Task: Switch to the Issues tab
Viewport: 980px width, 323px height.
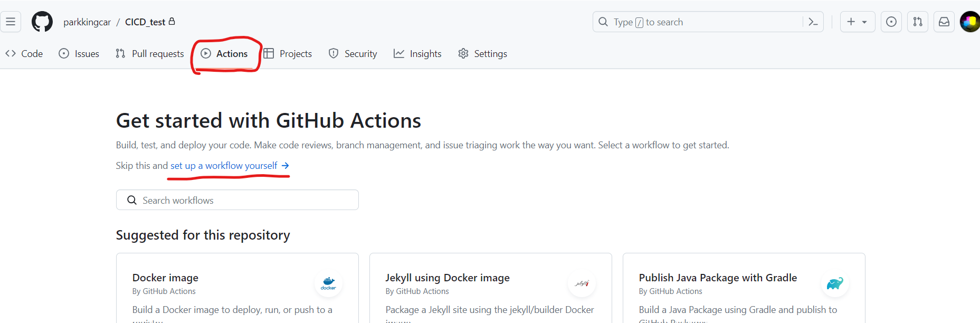Action: 79,54
